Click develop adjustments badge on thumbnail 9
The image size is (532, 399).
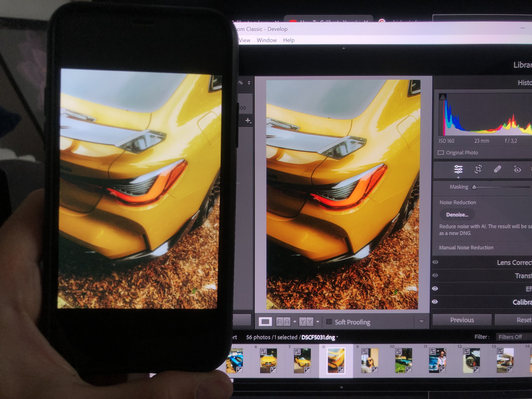point(374,370)
